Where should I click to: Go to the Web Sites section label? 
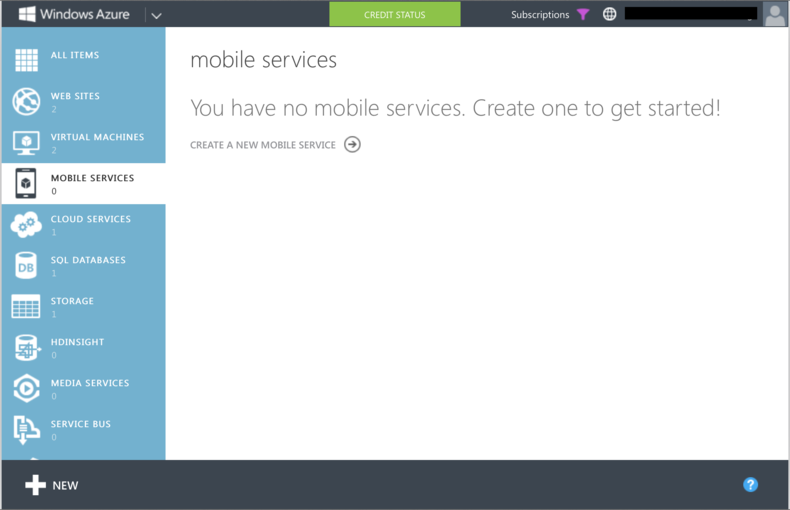click(75, 96)
